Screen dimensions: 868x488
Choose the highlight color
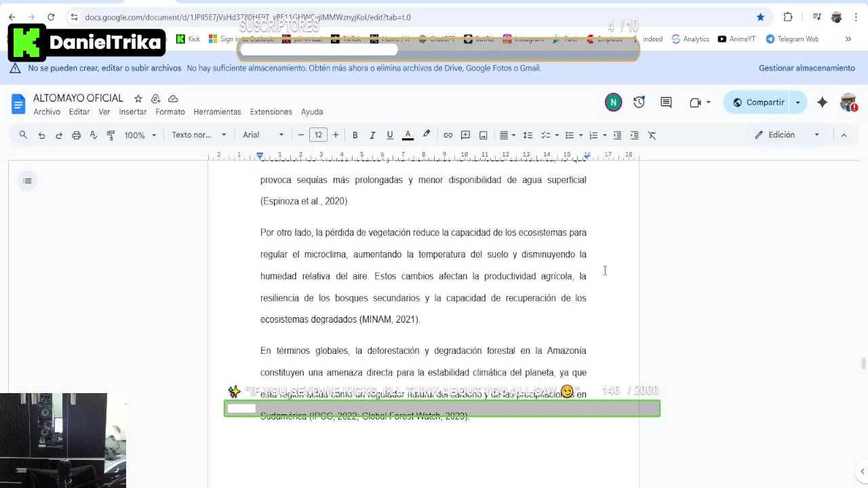tap(426, 135)
